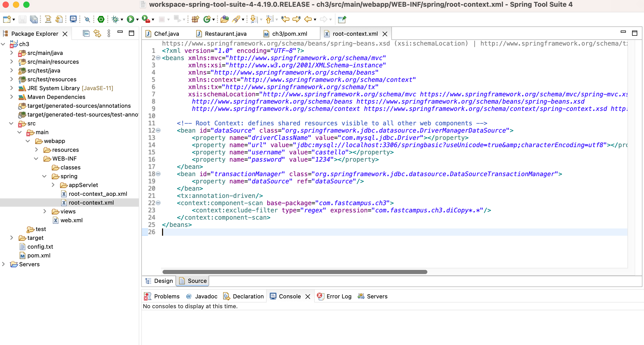The height and width of the screenshot is (345, 644).
Task: Click the Next Annotation down-arrow icon
Action: pos(254,19)
